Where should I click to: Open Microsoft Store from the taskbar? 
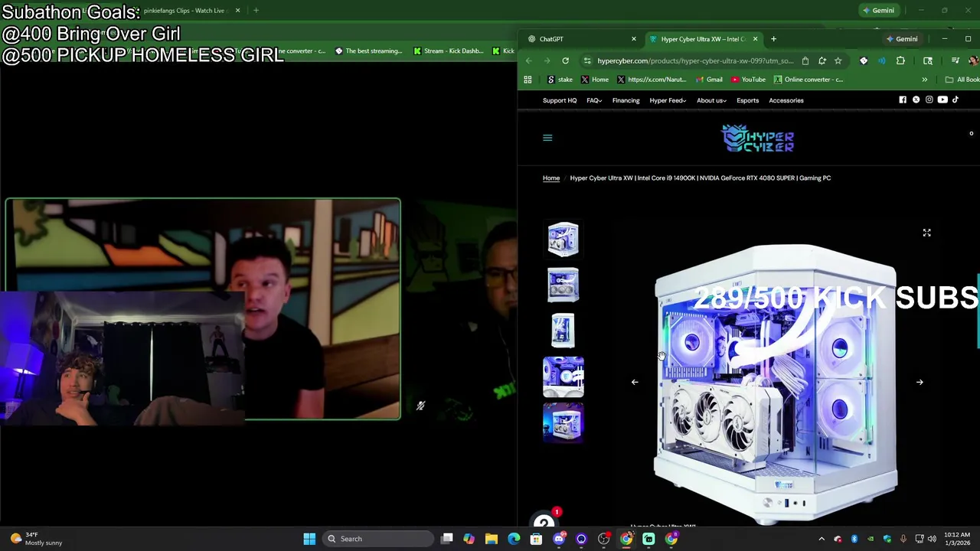pyautogui.click(x=536, y=539)
